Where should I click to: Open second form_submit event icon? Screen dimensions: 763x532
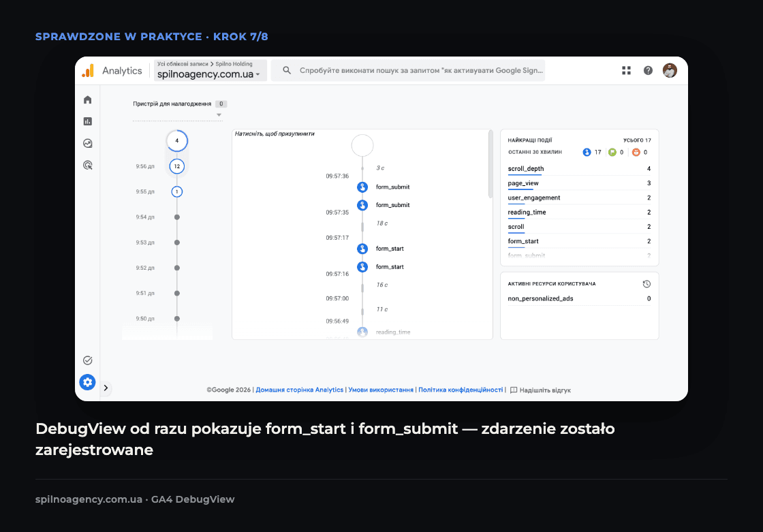click(x=362, y=205)
